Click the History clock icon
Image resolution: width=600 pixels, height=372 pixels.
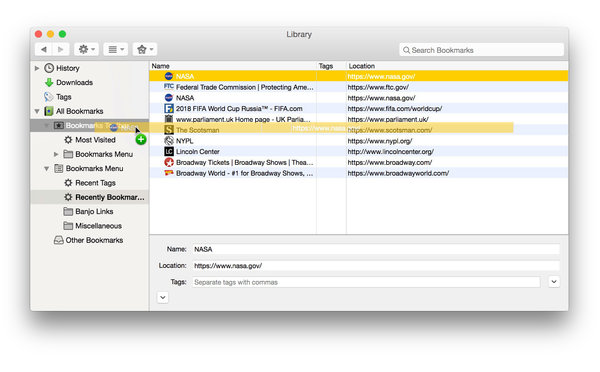click(49, 68)
